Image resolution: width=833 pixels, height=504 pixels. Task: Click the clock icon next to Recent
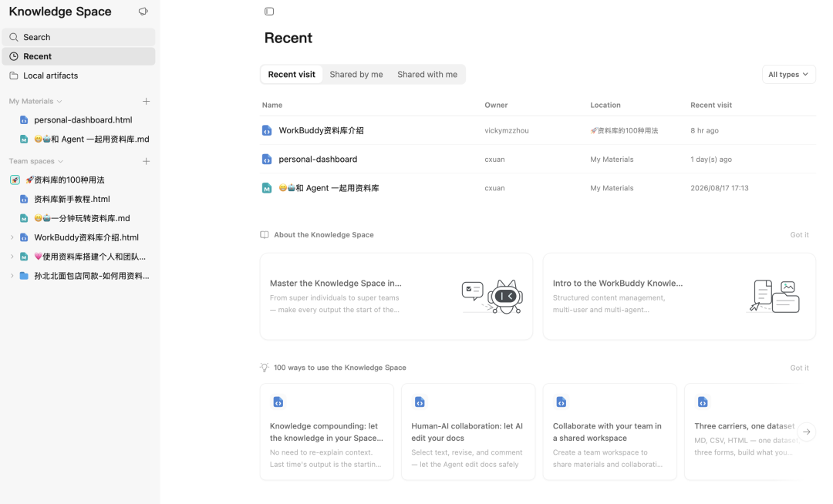14,56
